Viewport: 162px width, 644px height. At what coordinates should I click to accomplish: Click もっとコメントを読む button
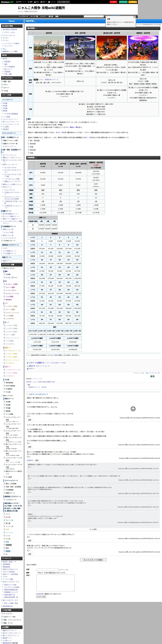tap(93, 560)
